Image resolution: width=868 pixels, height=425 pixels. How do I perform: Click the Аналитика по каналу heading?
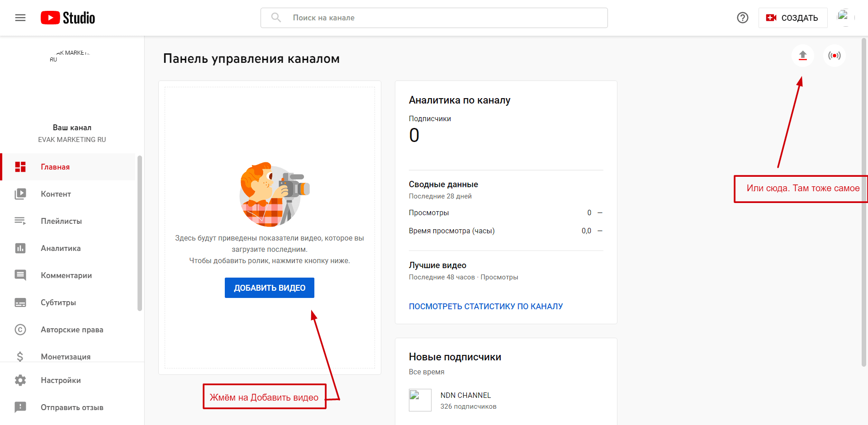point(460,100)
